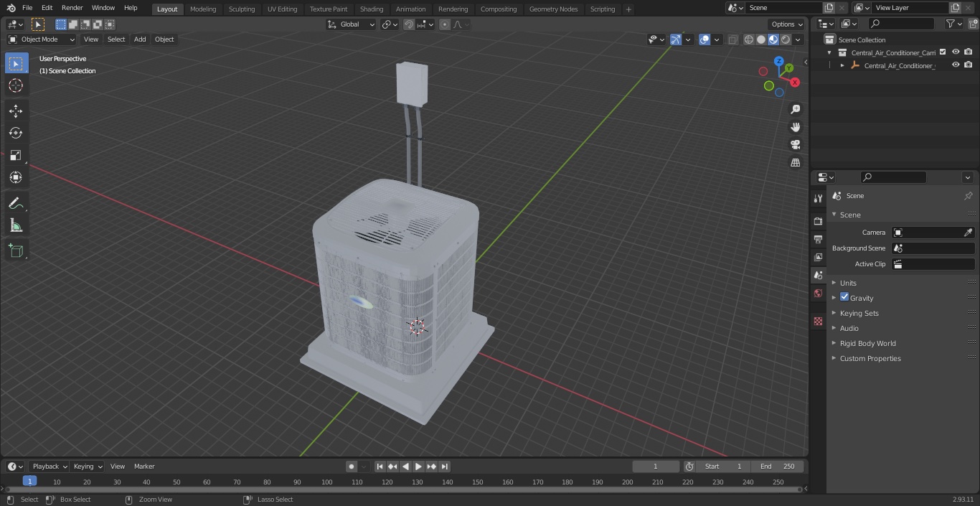Switch to rendered shading
The width and height of the screenshot is (980, 506).
pos(786,39)
